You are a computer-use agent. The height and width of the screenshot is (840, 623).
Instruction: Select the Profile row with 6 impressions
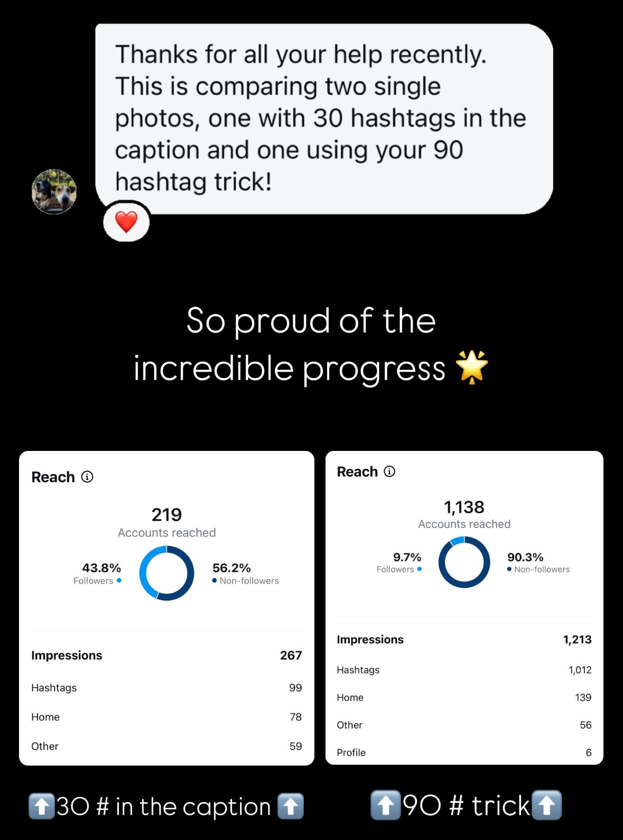[x=464, y=752]
